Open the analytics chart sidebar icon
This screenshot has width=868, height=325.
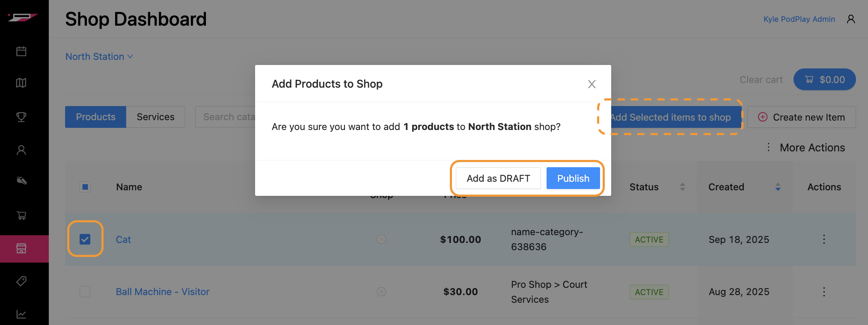21,314
